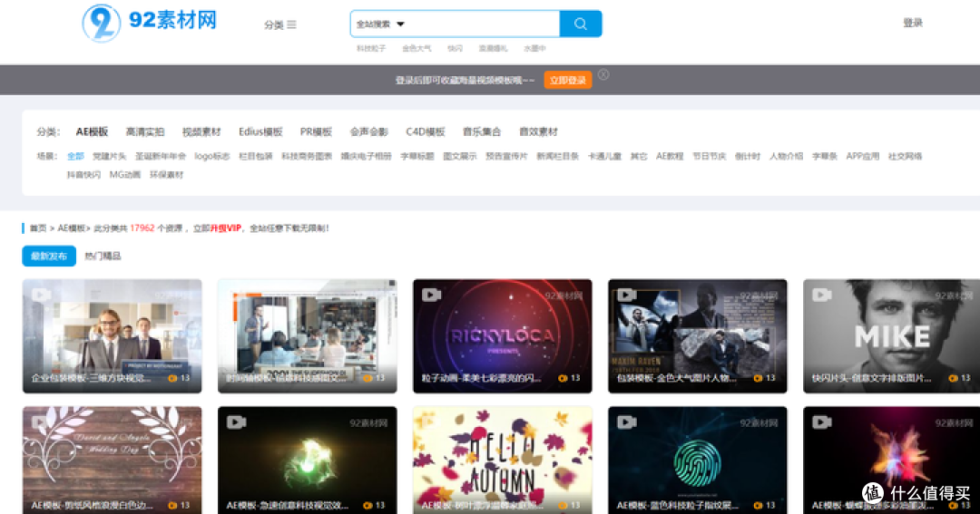This screenshot has width=980, height=514.
Task: Open the wedding wood background thumbnail
Action: click(x=112, y=461)
